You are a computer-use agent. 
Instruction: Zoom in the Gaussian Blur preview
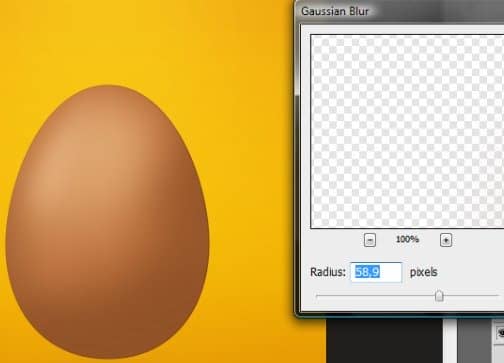click(x=446, y=240)
